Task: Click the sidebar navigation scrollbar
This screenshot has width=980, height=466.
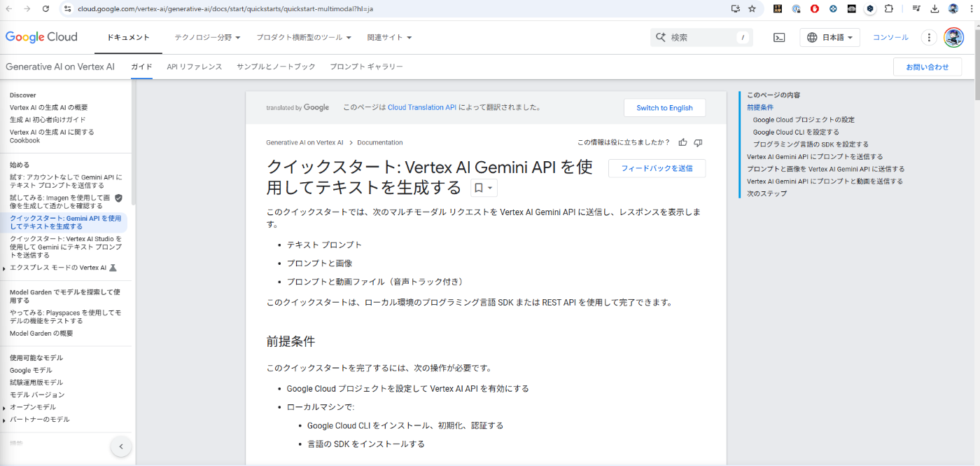Action: point(134,144)
